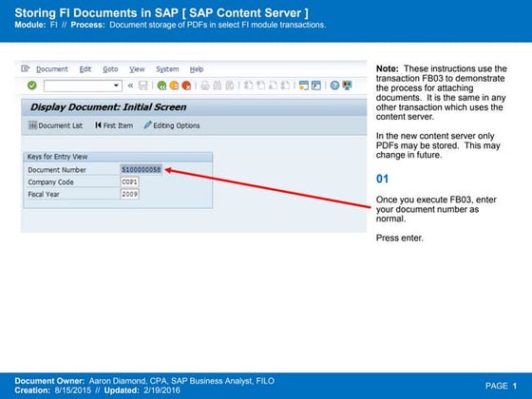Click the Next Page navigation icon
This screenshot has height=399, width=532.
coord(273,85)
